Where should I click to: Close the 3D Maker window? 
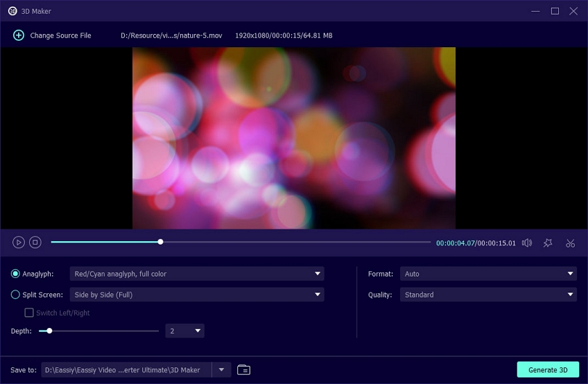click(x=573, y=11)
